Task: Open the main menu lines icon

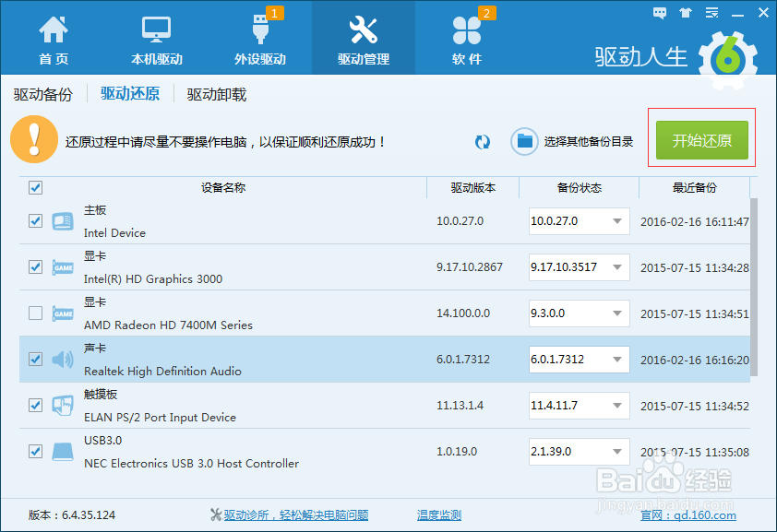Action: (x=712, y=13)
